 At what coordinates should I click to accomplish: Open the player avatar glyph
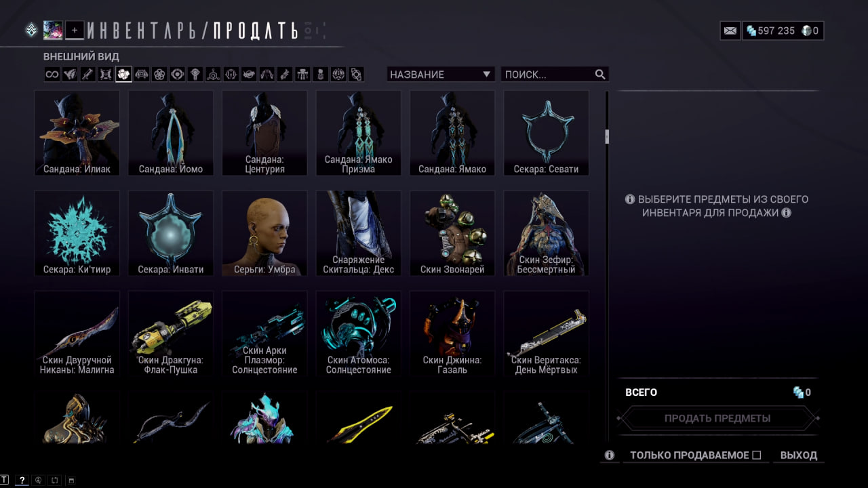pos(53,30)
